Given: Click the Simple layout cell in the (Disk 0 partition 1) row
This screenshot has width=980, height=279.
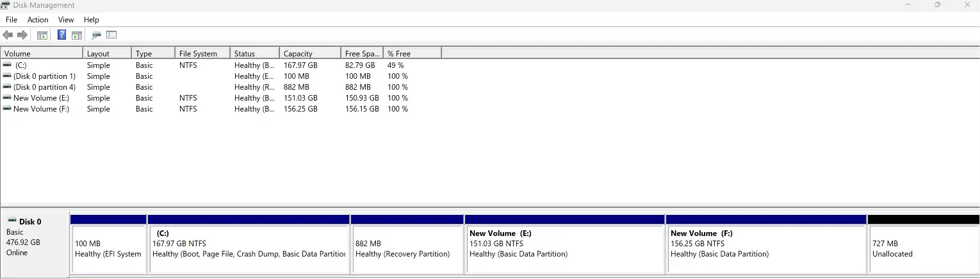Looking at the screenshot, I should point(99,76).
